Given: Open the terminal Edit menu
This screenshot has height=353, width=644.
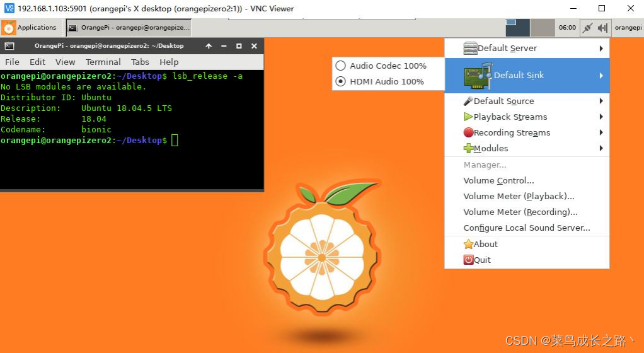Looking at the screenshot, I should 37,62.
